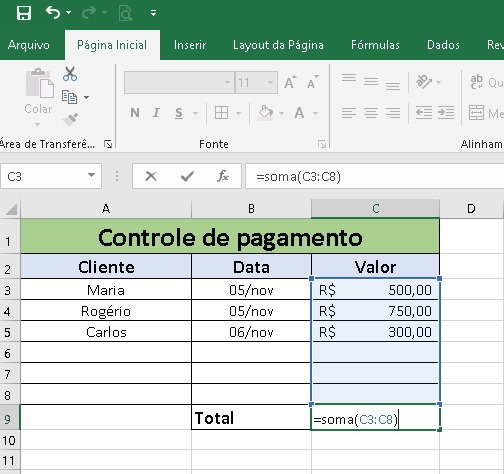Screen dimensions: 504x474
Task: Click the Borders icon
Action: pos(221,113)
